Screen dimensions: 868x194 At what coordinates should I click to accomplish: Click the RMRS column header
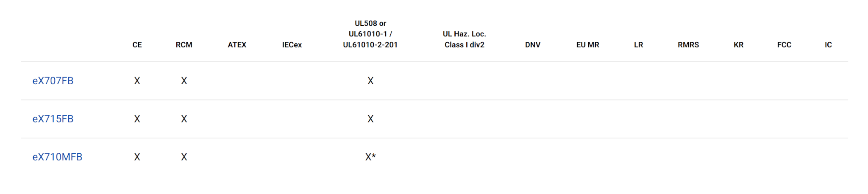[x=688, y=45]
